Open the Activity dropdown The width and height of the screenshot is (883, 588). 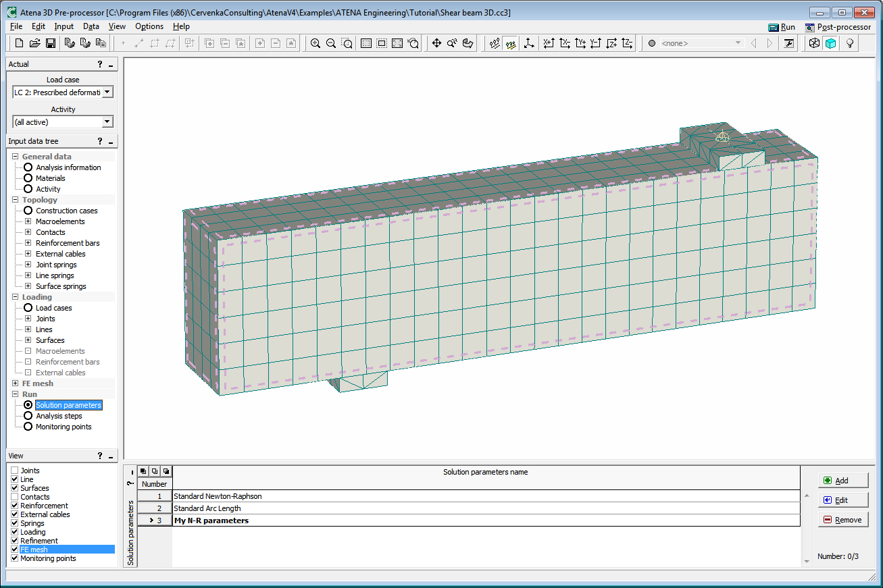107,122
